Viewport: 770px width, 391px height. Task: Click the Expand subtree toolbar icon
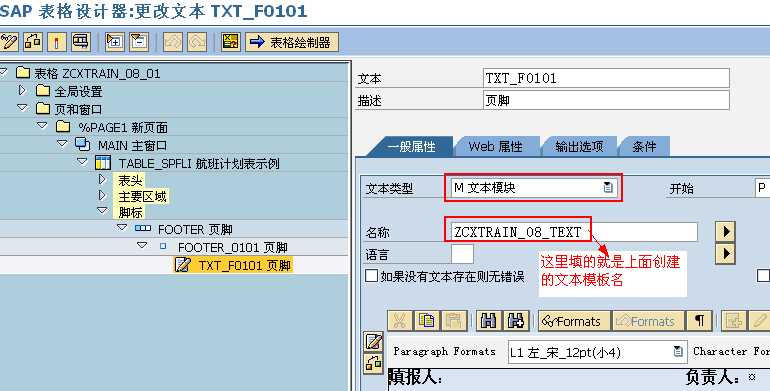(115, 42)
